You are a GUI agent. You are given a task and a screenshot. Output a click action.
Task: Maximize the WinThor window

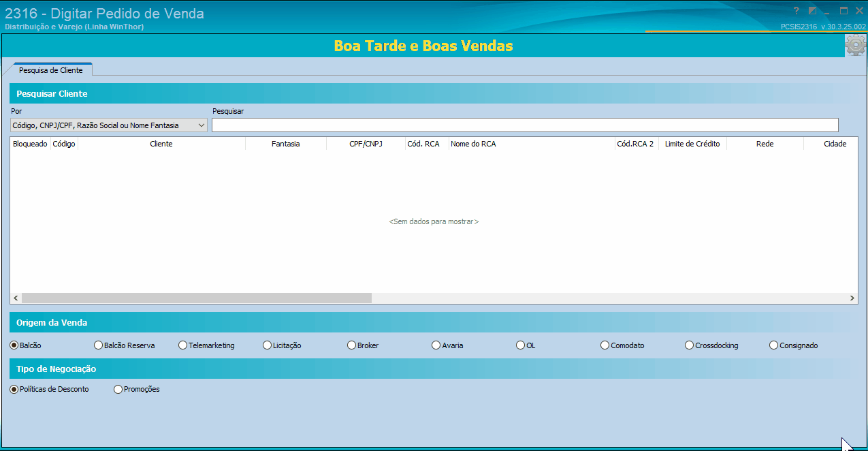tap(843, 11)
